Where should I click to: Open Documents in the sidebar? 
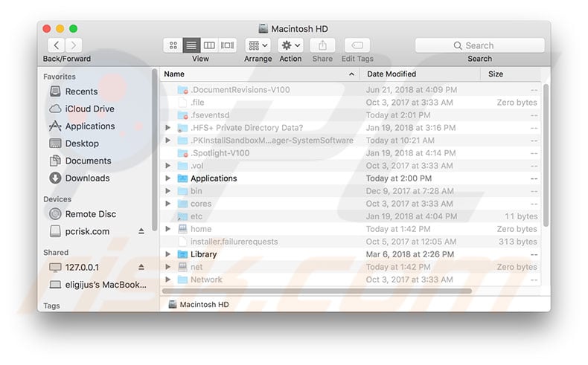pos(80,161)
